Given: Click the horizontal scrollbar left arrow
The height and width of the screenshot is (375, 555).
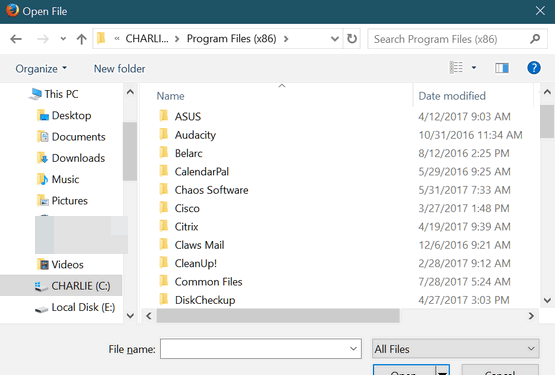Looking at the screenshot, I should tap(149, 316).
